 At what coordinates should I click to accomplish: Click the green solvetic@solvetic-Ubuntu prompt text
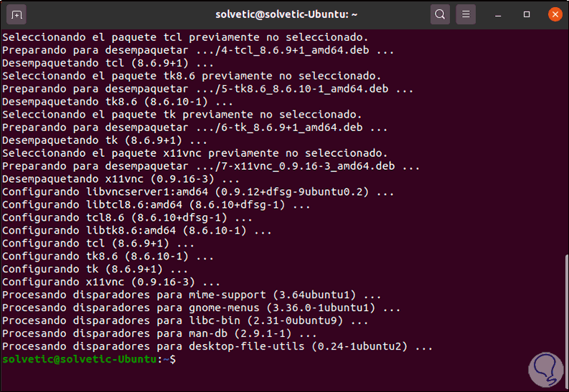point(81,360)
